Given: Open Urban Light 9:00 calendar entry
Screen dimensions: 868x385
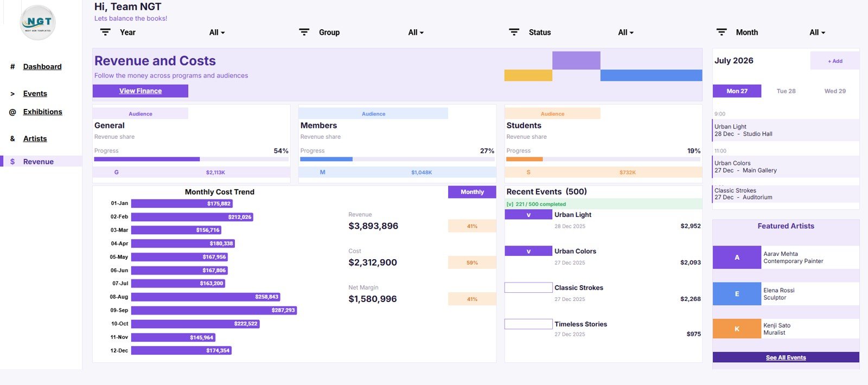Looking at the screenshot, I should [786, 130].
